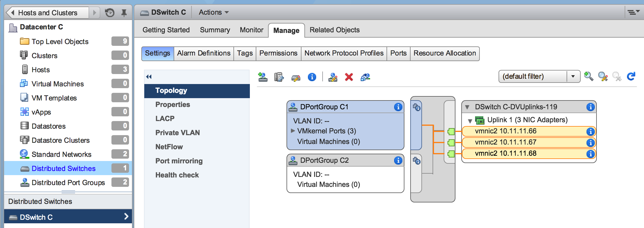The width and height of the screenshot is (644, 228).
Task: Collapse the settings side panel
Action: coord(149,77)
